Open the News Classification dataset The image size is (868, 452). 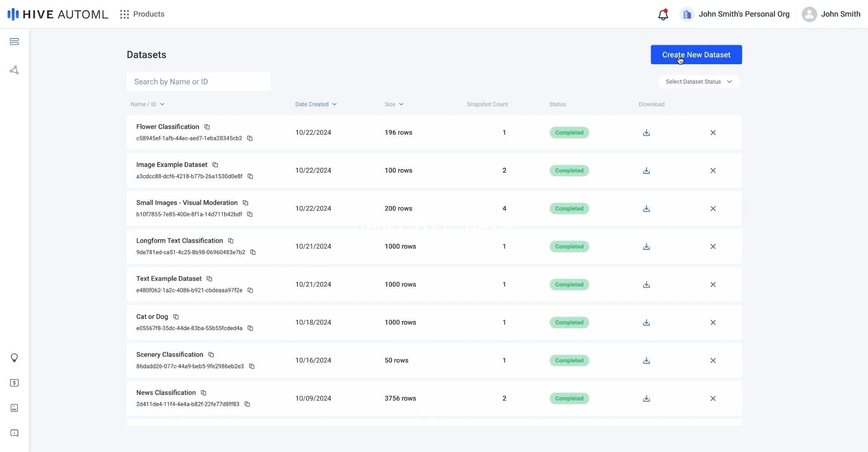point(166,393)
